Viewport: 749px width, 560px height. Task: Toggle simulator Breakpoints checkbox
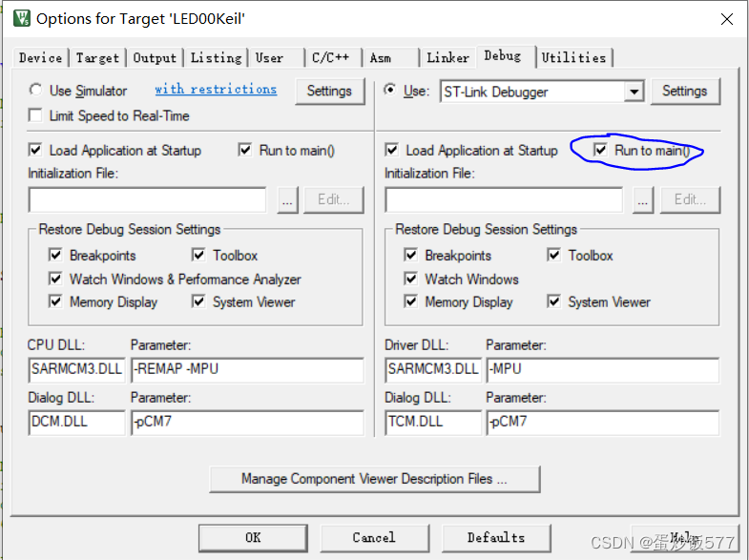point(55,255)
